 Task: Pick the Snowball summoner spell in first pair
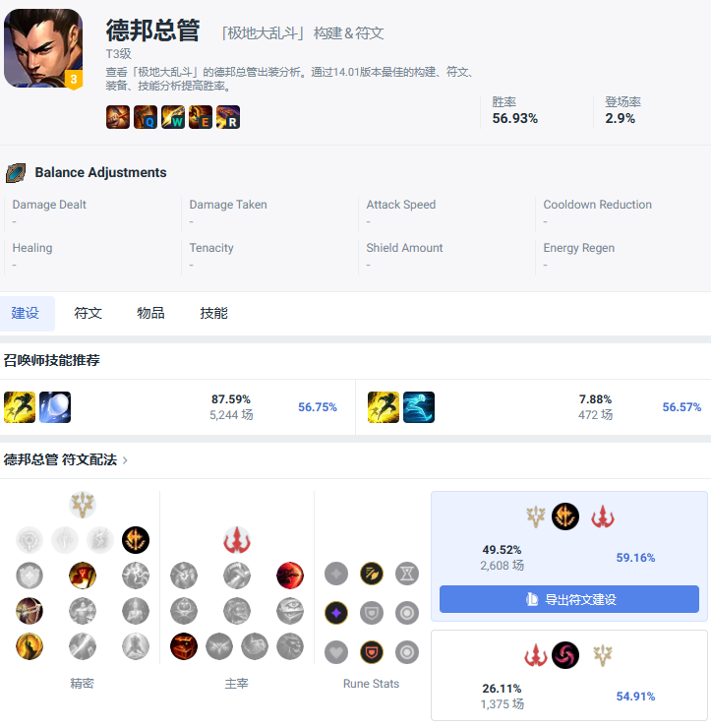coord(55,407)
